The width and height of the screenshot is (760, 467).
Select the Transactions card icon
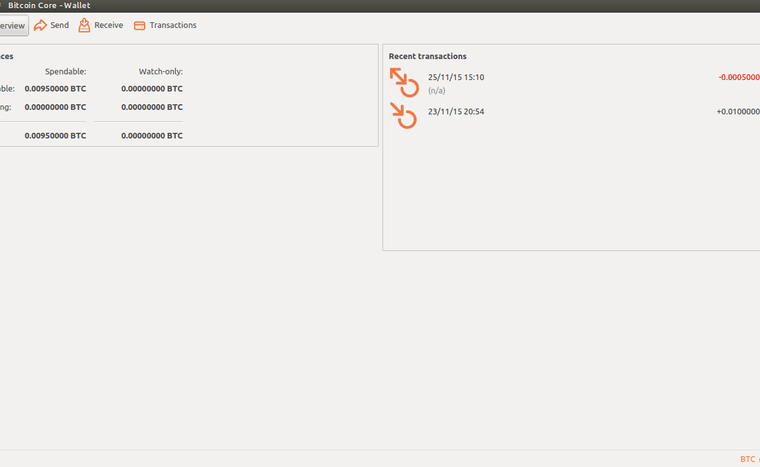coord(140,25)
